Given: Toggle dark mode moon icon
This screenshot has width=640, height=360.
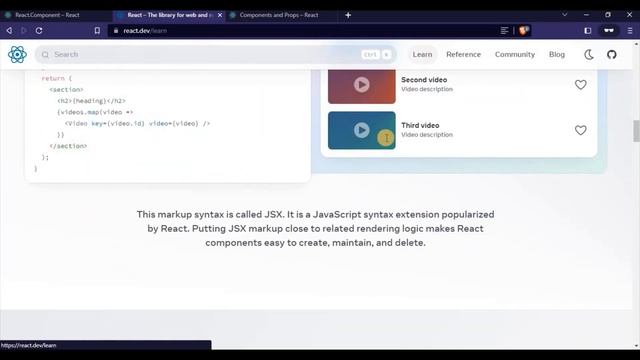Looking at the screenshot, I should (x=589, y=54).
